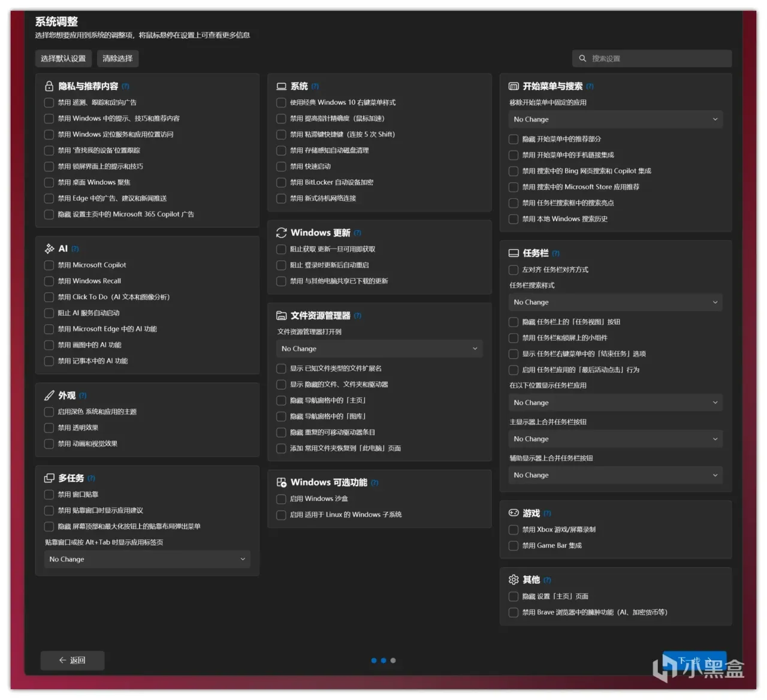Toggle 启用深色 系统和应用的主题 checkbox
This screenshot has width=767, height=700.
49,412
